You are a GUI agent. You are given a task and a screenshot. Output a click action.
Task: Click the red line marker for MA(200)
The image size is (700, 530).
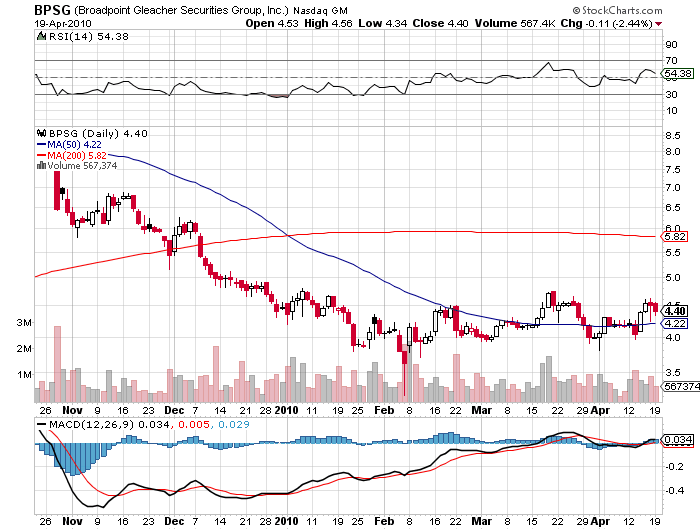[41, 155]
